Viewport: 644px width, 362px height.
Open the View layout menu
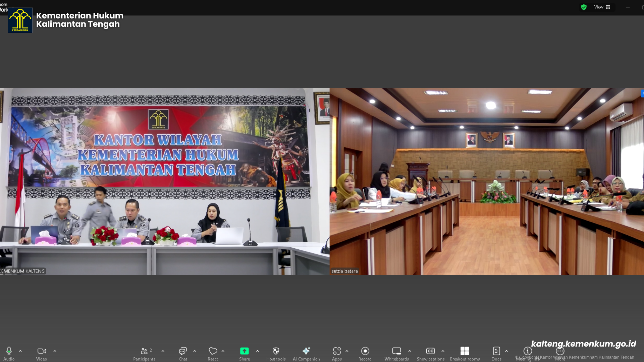click(x=602, y=7)
